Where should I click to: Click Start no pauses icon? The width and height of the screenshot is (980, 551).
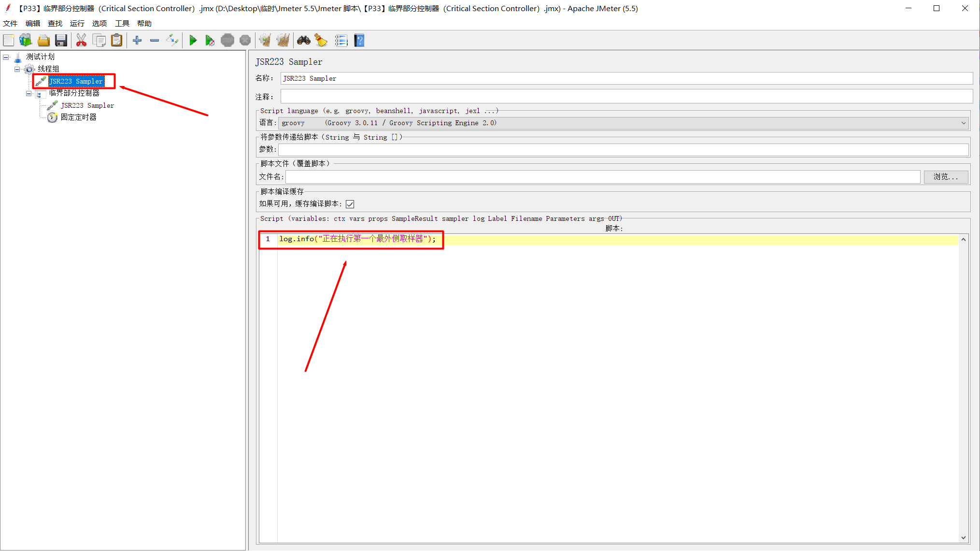pos(210,41)
